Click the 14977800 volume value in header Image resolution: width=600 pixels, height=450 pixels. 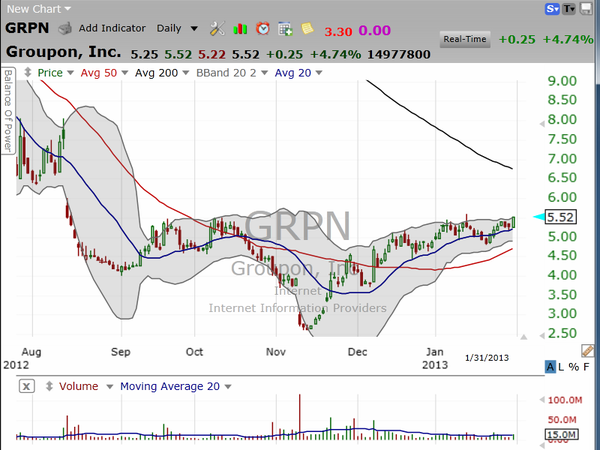point(399,54)
